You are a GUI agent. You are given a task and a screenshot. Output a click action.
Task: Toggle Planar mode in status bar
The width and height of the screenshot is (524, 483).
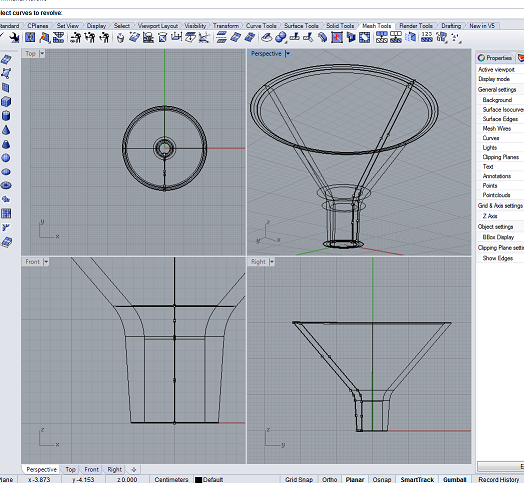tap(355, 479)
